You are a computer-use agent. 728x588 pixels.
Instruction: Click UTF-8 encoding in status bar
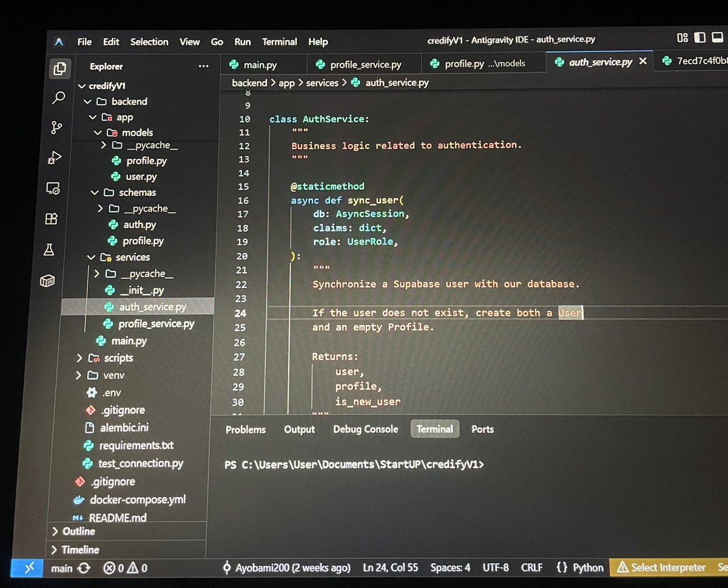click(x=496, y=567)
